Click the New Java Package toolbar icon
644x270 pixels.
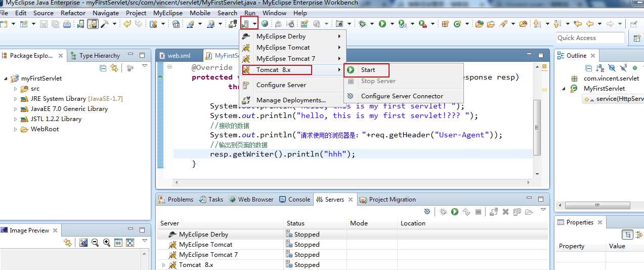pos(445,24)
